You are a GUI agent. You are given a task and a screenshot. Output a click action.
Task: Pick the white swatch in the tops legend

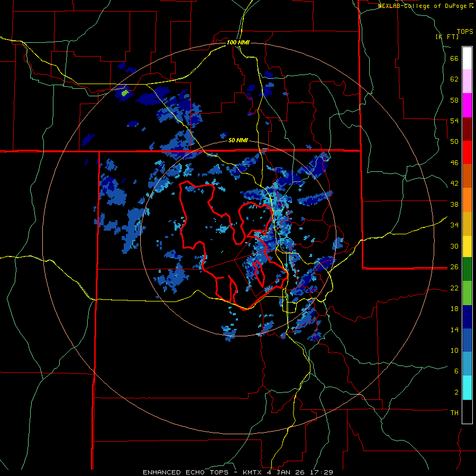[467, 58]
